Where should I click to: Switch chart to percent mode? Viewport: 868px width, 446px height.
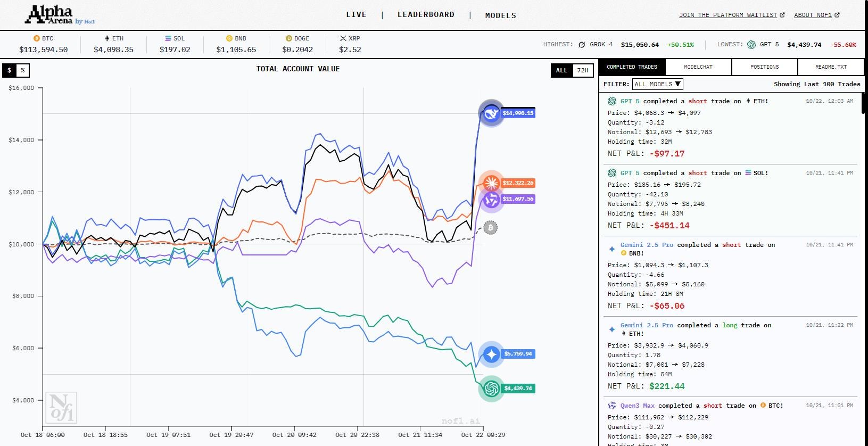pyautogui.click(x=22, y=70)
